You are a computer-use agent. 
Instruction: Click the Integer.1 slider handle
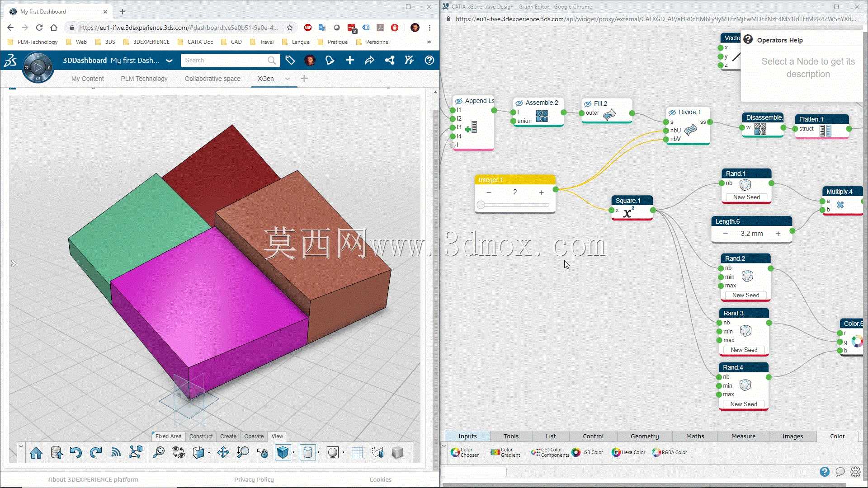tap(481, 205)
